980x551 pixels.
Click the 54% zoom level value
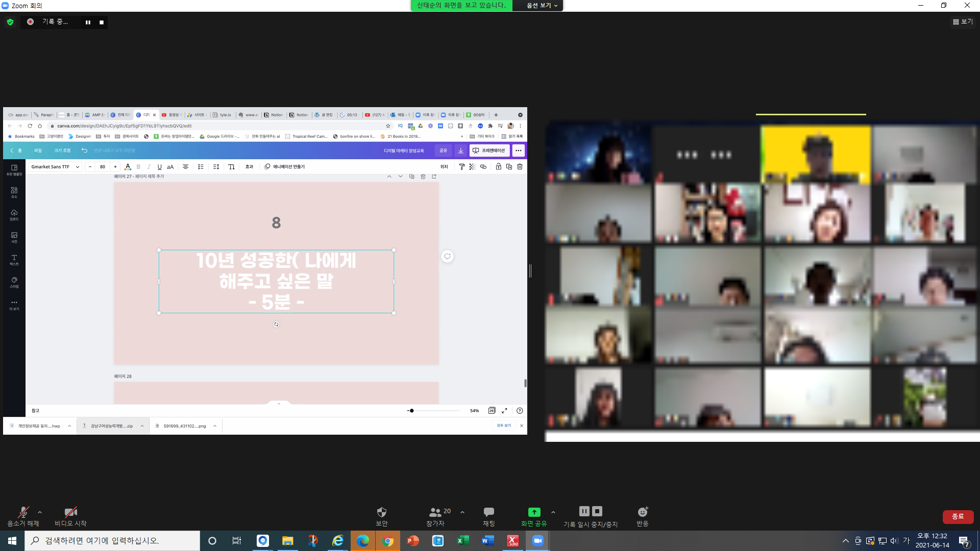point(474,411)
